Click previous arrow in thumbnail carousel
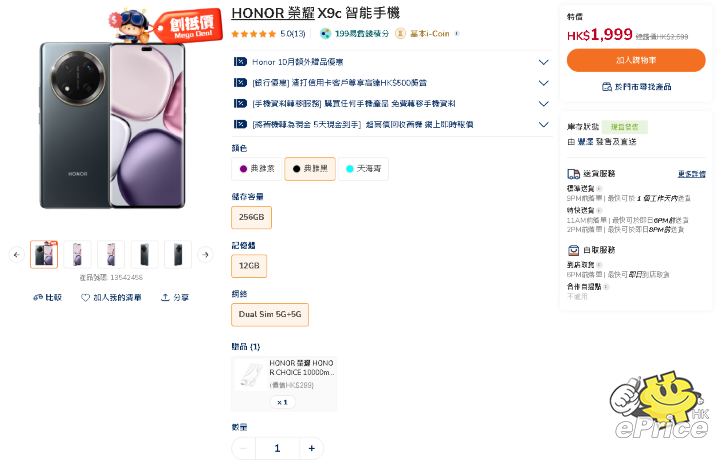The image size is (719, 464). (x=16, y=255)
